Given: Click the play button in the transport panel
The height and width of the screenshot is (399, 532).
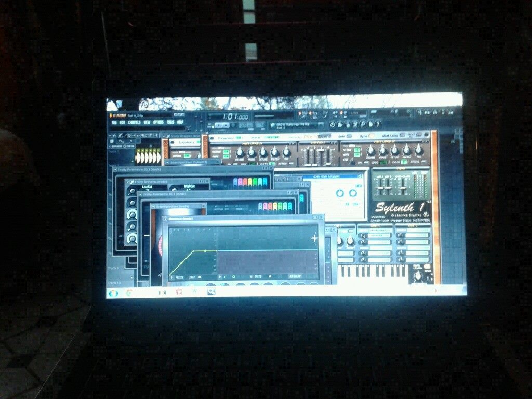Looking at the screenshot, I should (x=218, y=125).
